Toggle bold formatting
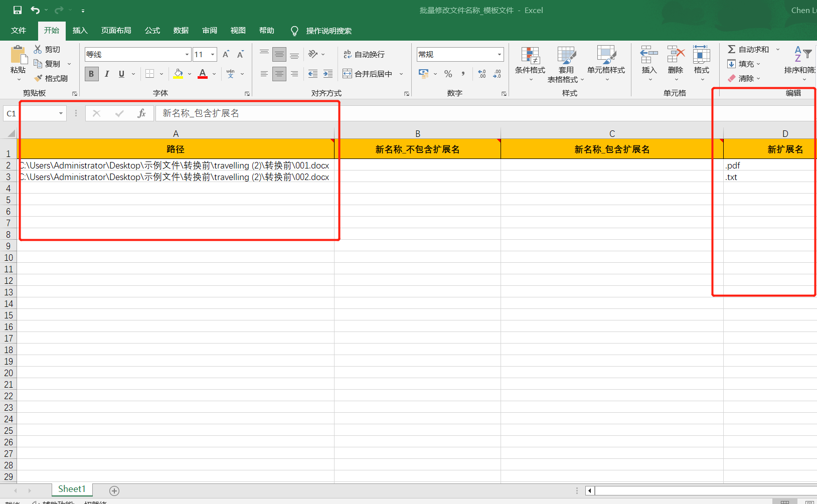 (91, 74)
